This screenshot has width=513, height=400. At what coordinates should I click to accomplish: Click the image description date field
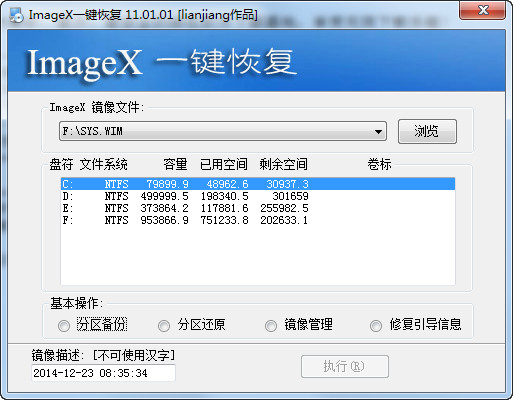click(103, 373)
